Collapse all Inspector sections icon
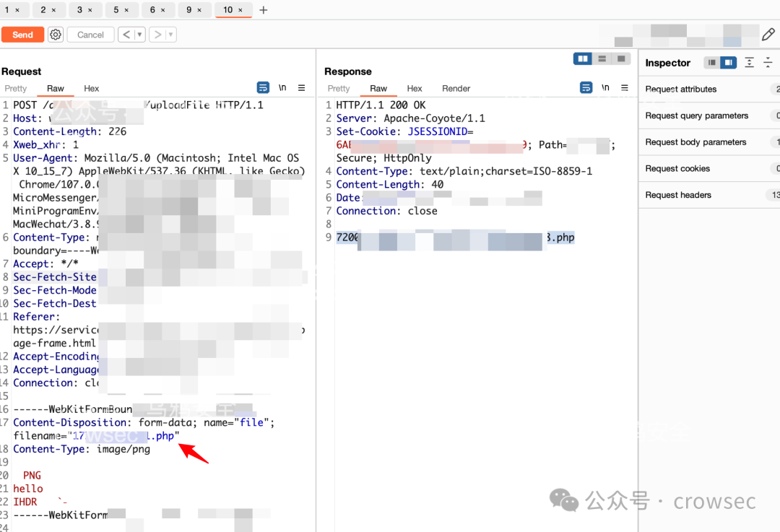This screenshot has height=532, width=780. (768, 63)
